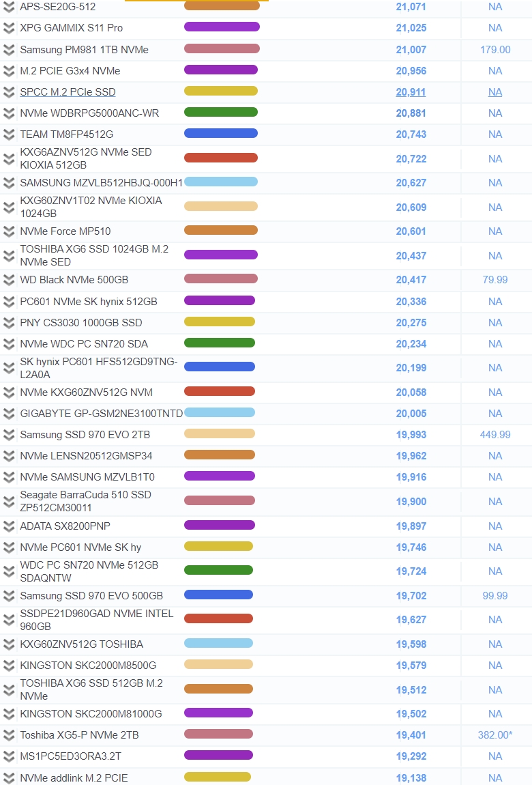
Task: Expand the XPG GAMMIX S11 Pro row
Action: click(8, 28)
